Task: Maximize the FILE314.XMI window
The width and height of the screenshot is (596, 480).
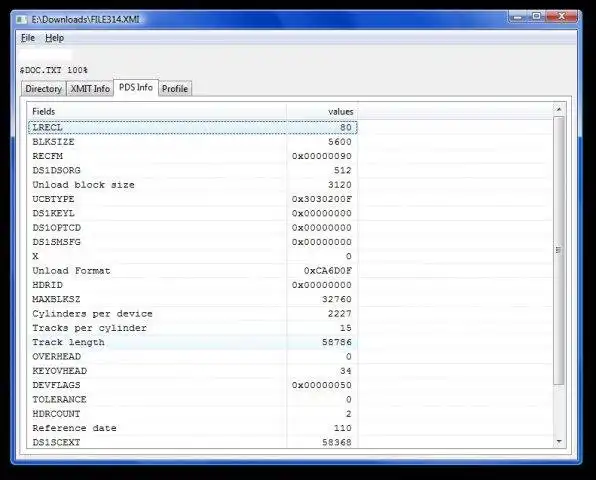Action: coord(536,17)
